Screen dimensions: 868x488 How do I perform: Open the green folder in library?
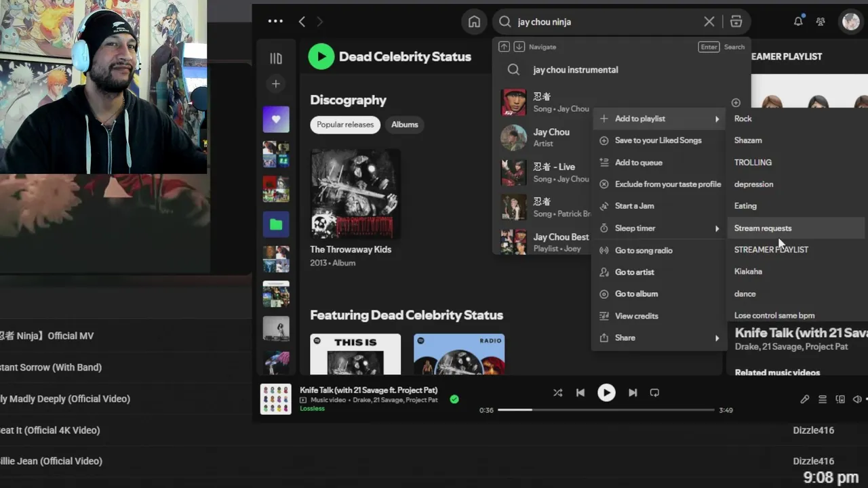[x=276, y=224]
